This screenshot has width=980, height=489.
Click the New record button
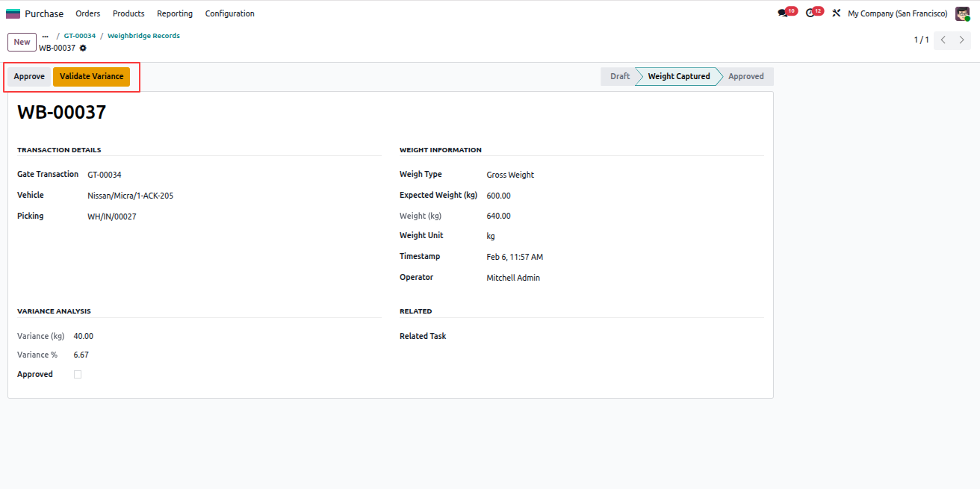[x=22, y=42]
